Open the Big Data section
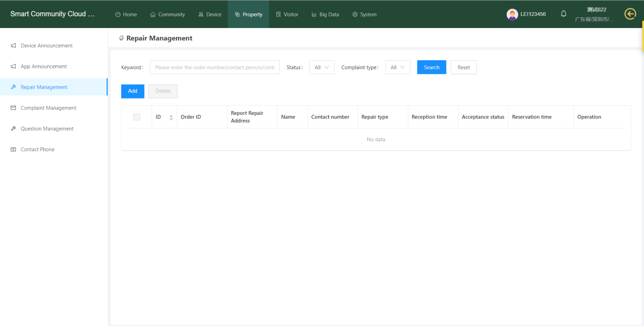The image size is (644, 326). pos(325,14)
